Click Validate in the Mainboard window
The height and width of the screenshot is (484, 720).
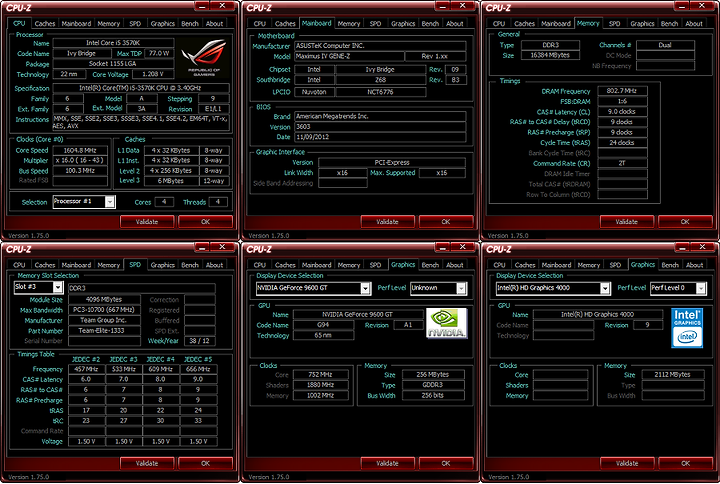pos(388,222)
